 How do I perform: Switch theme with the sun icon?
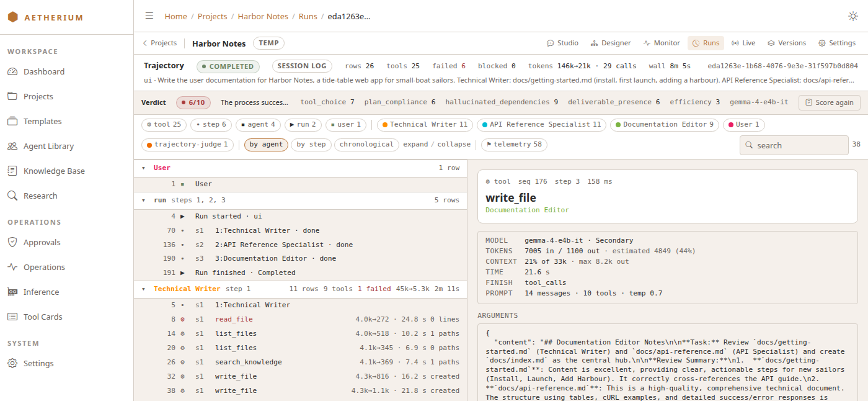point(853,16)
